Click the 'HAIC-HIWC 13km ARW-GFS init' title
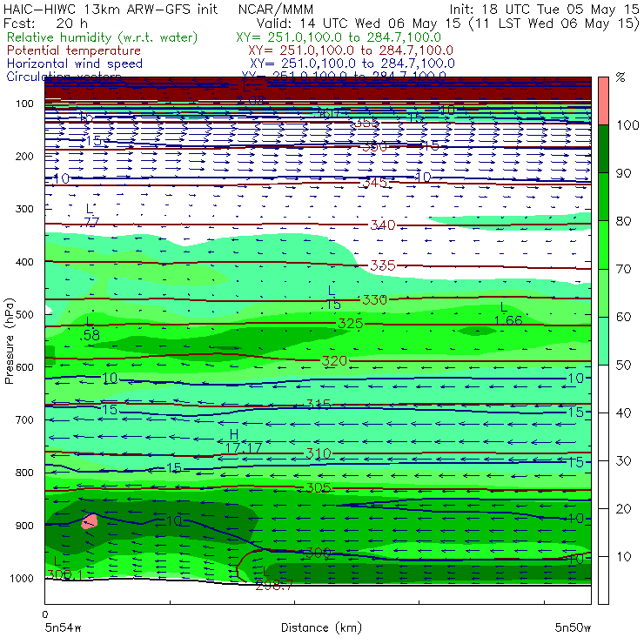Image resolution: width=644 pixels, height=644 pixels. click(111, 9)
